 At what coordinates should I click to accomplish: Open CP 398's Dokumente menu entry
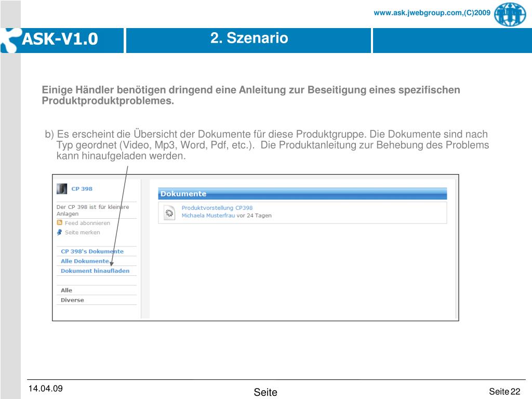92,251
